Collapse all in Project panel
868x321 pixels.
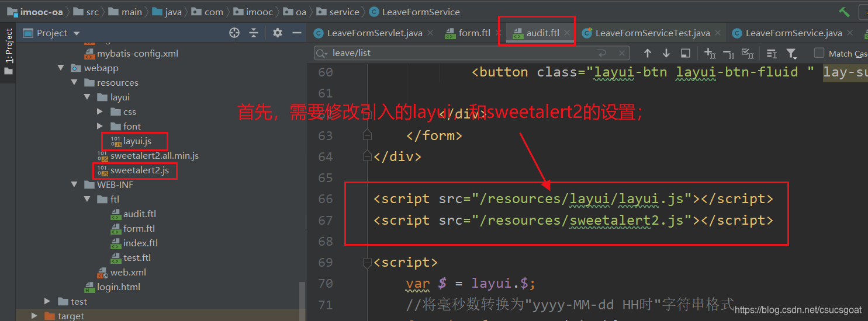coord(254,33)
